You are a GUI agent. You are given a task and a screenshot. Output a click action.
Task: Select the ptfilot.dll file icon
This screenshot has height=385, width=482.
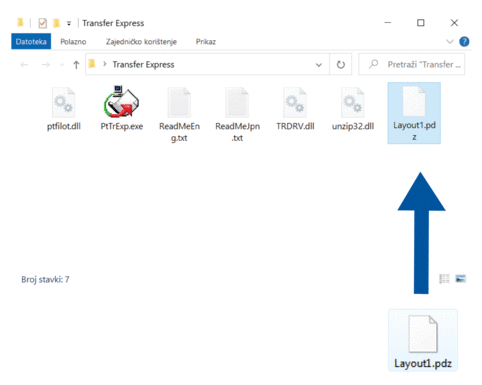pos(63,102)
